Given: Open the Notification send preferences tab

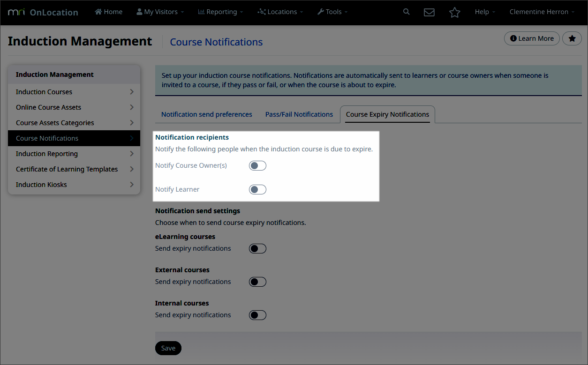Looking at the screenshot, I should [206, 114].
